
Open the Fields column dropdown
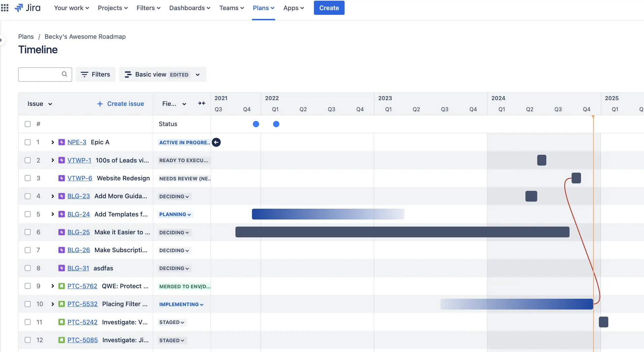[x=174, y=104]
